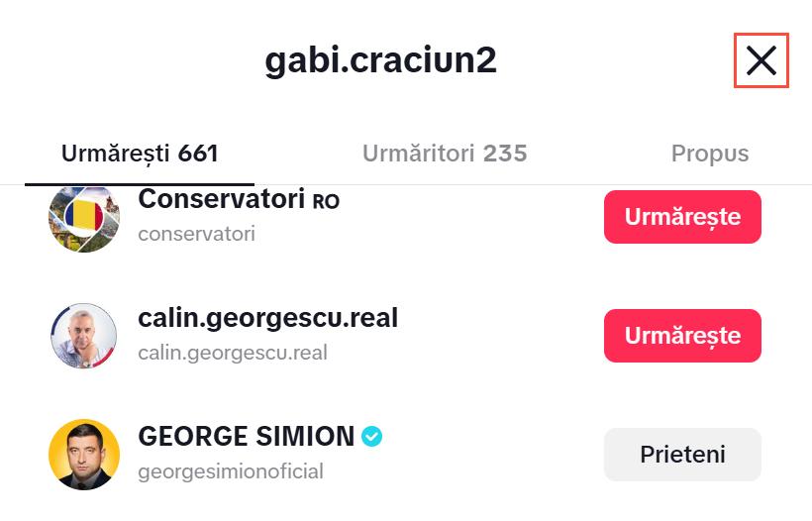Click the grey conservatori username handle

[196, 234]
